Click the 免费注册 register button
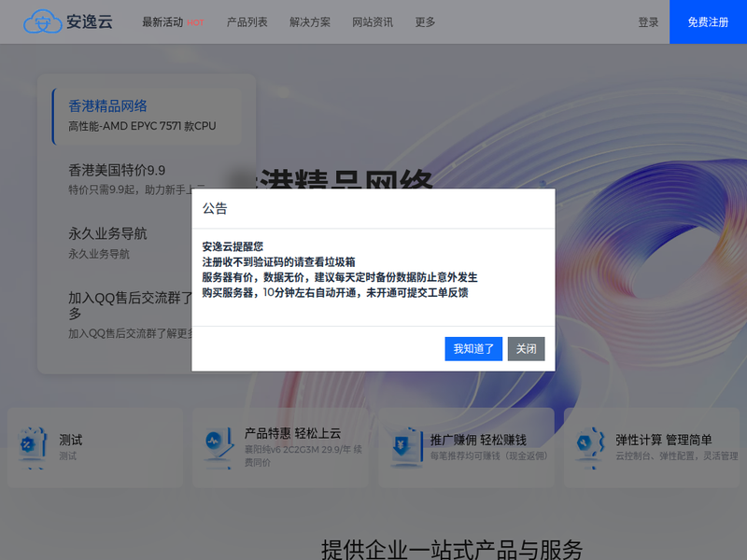 [x=708, y=21]
